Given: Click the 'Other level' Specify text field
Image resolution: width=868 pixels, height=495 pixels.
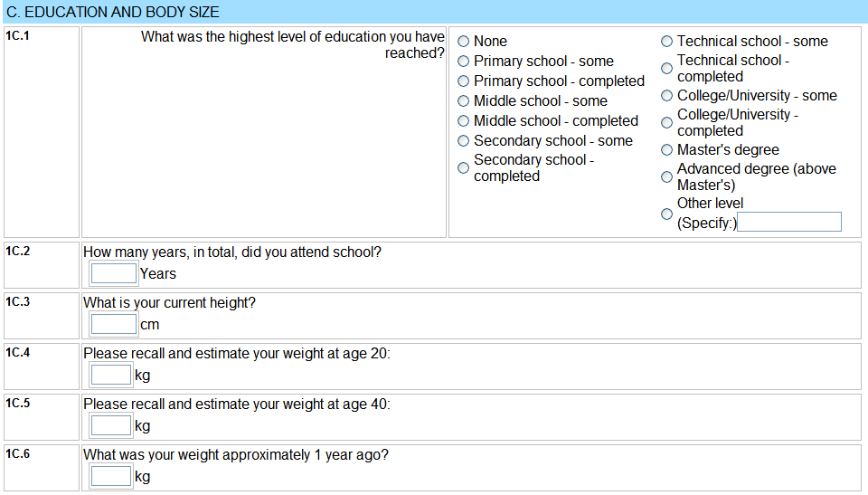Looking at the screenshot, I should [x=789, y=222].
